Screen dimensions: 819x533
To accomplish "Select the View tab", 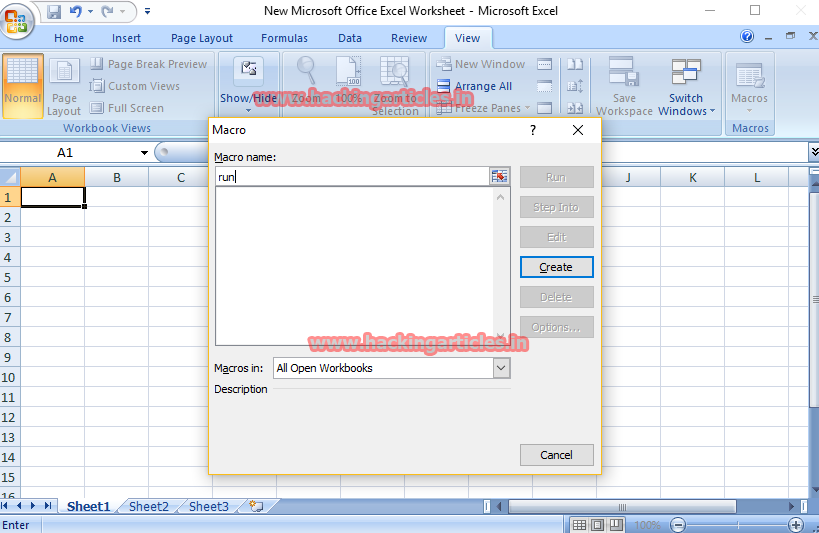I will click(x=467, y=38).
